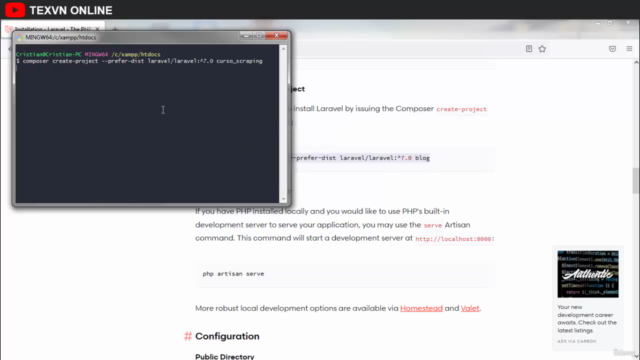Click the browser scrollbar up arrow
The width and height of the screenshot is (640, 360).
tap(636, 62)
